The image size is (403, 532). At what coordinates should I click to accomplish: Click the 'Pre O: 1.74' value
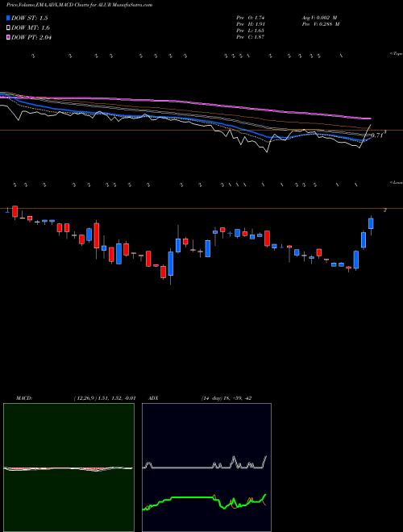(x=251, y=18)
